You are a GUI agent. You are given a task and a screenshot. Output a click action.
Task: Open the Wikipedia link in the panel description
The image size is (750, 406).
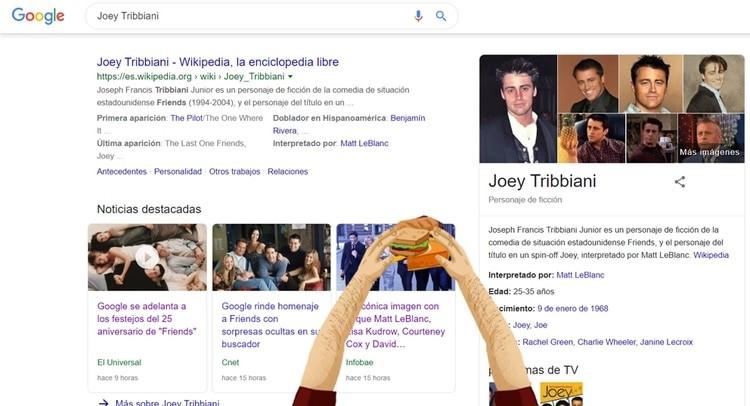coord(711,255)
